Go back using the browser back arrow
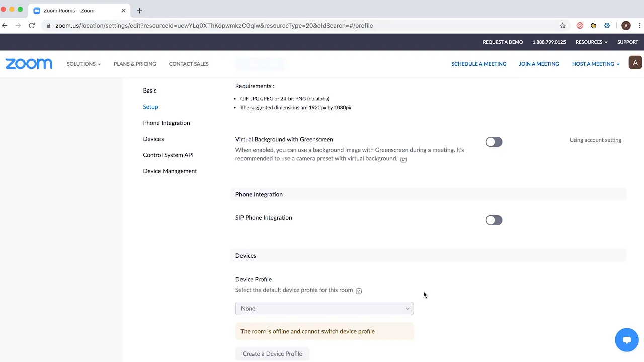Screen dimensions: 644x362 pyautogui.click(x=5, y=25)
